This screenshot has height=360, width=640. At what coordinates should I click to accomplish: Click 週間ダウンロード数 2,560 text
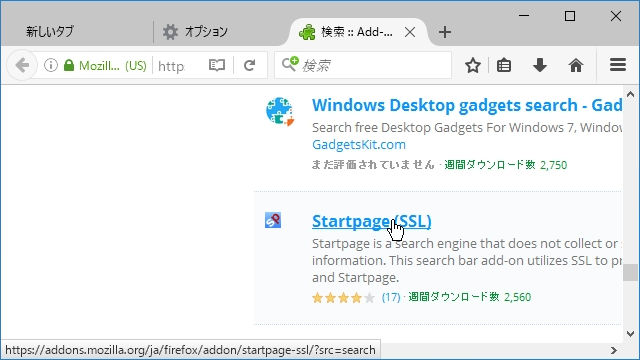point(469,297)
